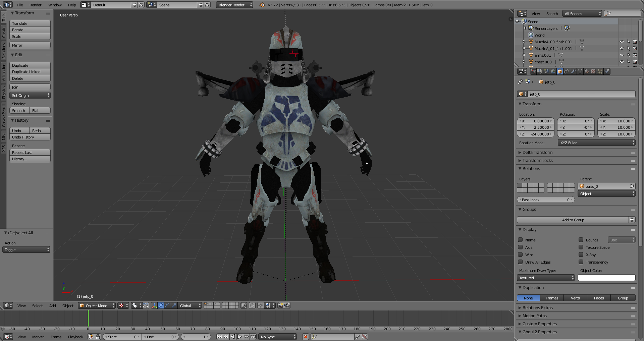Toggle proportional editing circle icon
Screen dimensions: 644x341
(252, 305)
